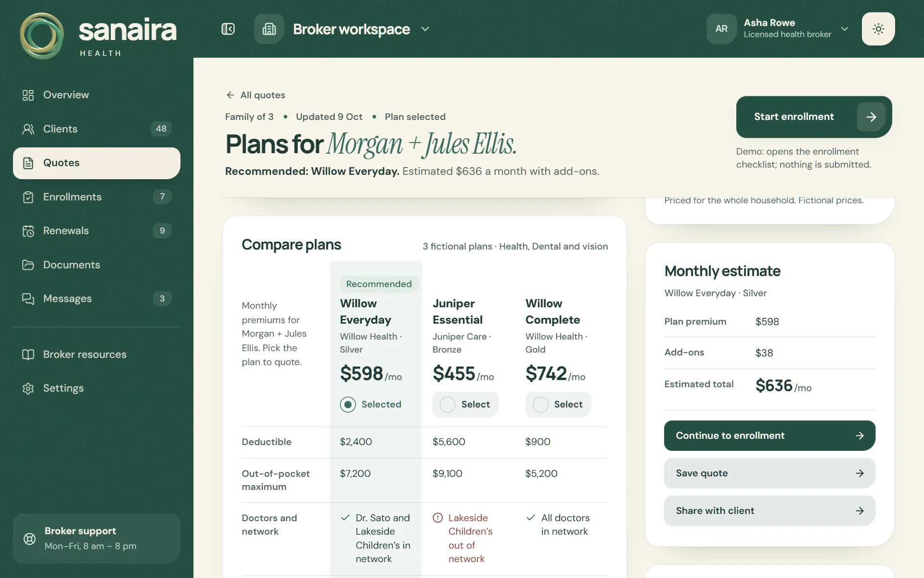Image resolution: width=924 pixels, height=578 pixels.
Task: Click the AR avatar badge
Action: (721, 29)
